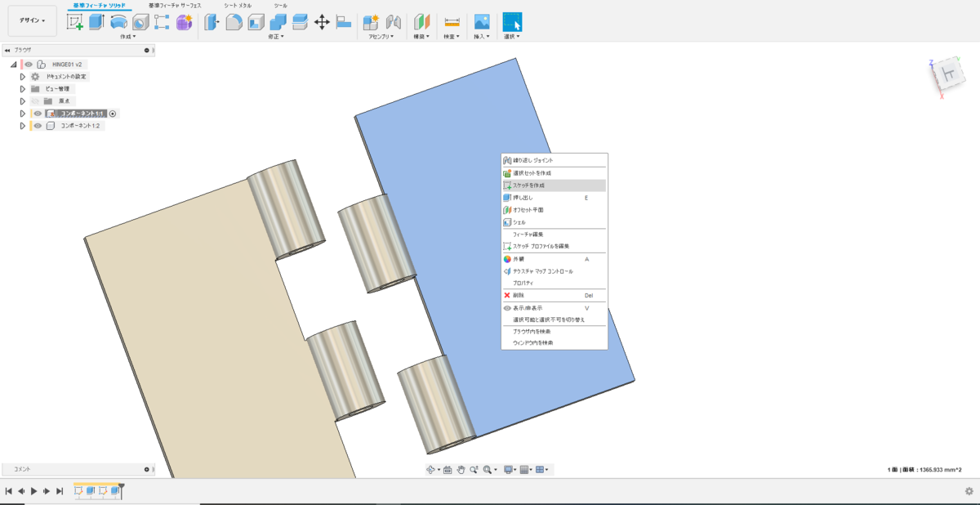Click the Orbit navigation icon
Viewport: 980px width, 505px height.
[x=431, y=470]
